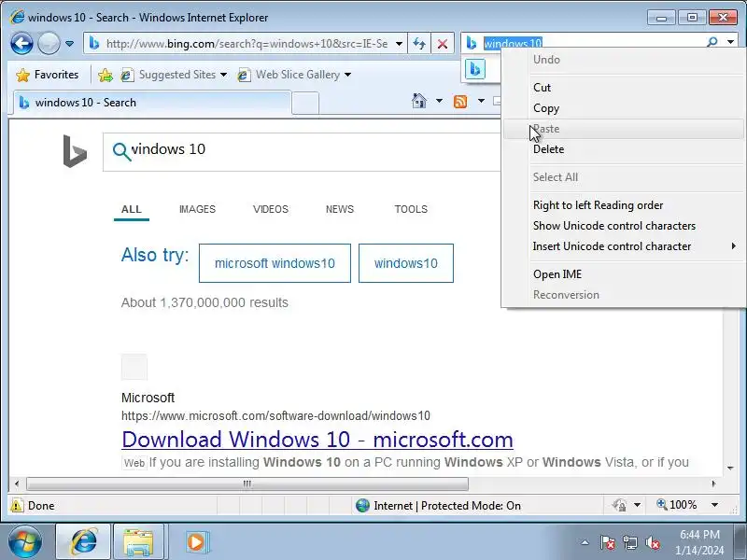Click the Action Center flag tray icon
The width and height of the screenshot is (747, 560).
[x=608, y=542]
